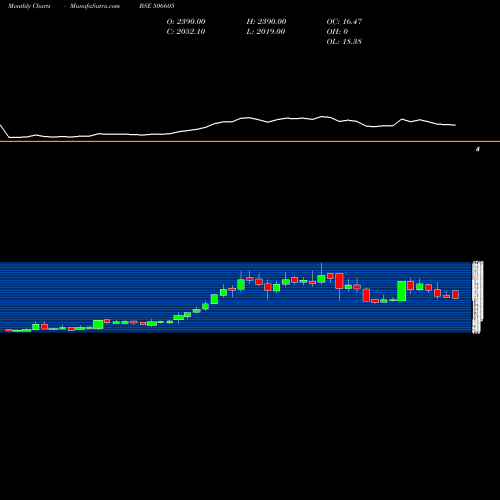
Task: Click the low value 'L: 2019.00'
Action: [266, 32]
